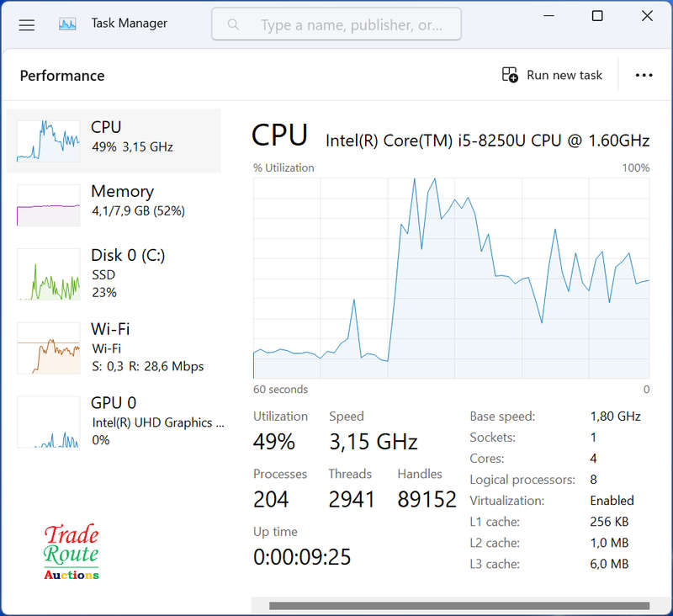673x616 pixels.
Task: Click the Wi-Fi S: 0,3 R: 28,6 Mbps text
Action: pos(148,366)
